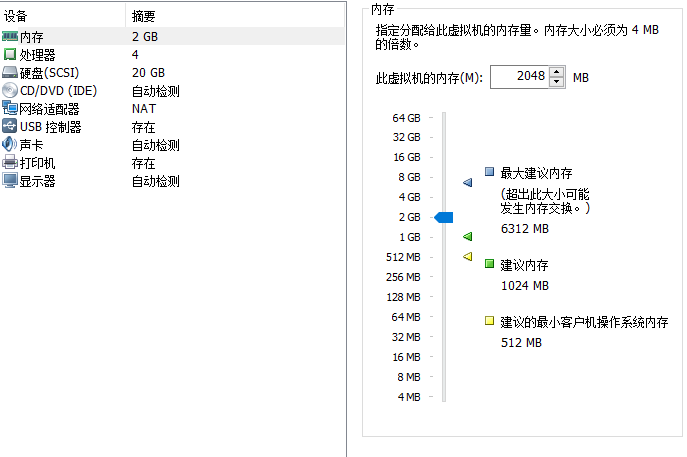The width and height of the screenshot is (687, 457).
Task: Select the network adapter (网络适配器) icon
Action: 10,108
